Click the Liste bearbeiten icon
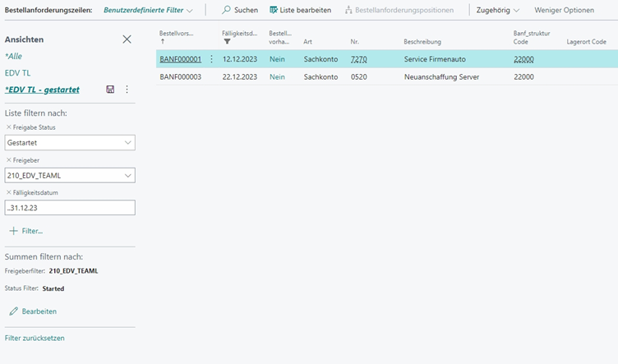The height and width of the screenshot is (364, 618). tap(274, 11)
